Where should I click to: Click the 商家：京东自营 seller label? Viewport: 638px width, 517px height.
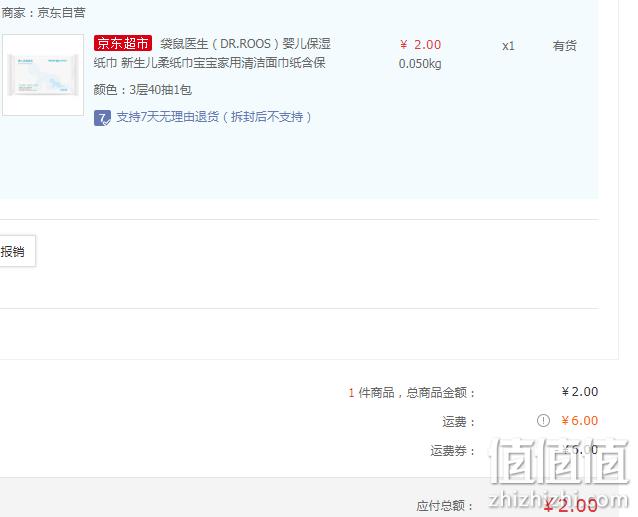(x=43, y=13)
